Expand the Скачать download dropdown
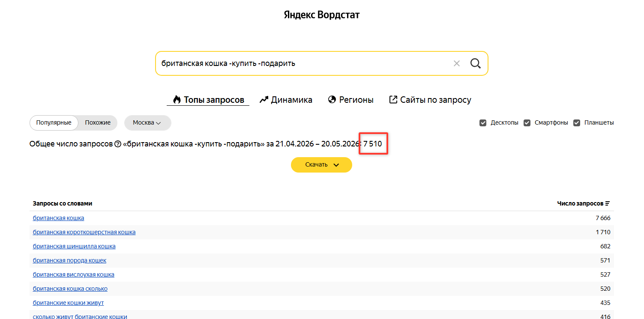The width and height of the screenshot is (644, 319). (321, 165)
